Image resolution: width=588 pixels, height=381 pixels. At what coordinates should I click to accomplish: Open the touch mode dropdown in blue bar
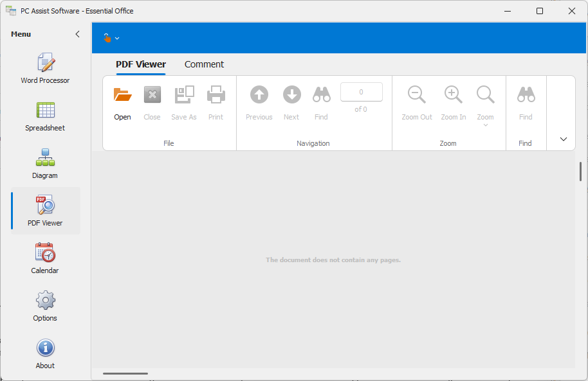coord(111,38)
